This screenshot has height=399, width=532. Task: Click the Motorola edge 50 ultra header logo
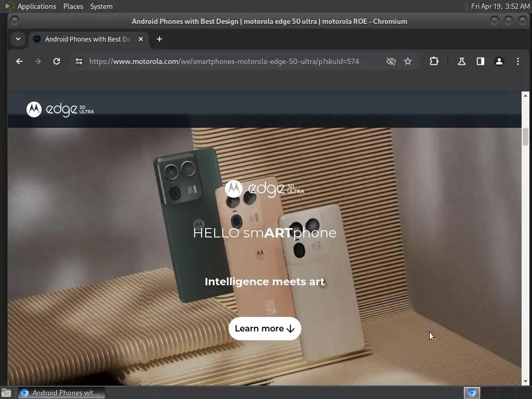point(60,109)
